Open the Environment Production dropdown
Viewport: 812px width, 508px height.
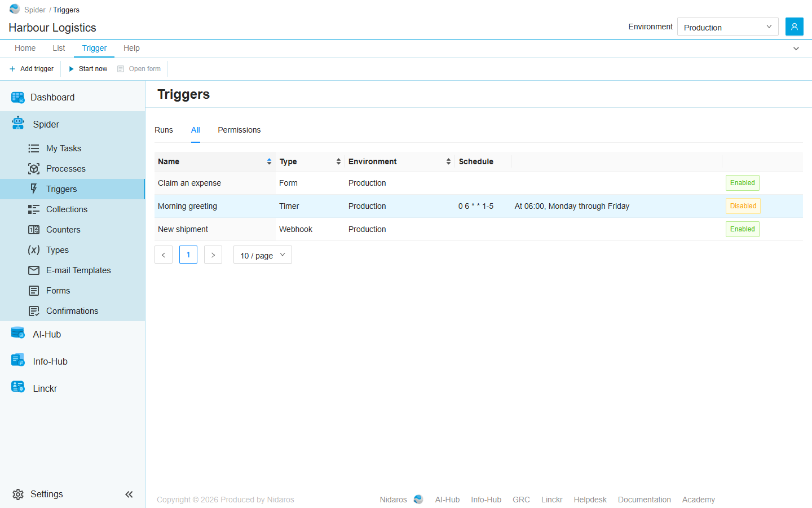(728, 27)
